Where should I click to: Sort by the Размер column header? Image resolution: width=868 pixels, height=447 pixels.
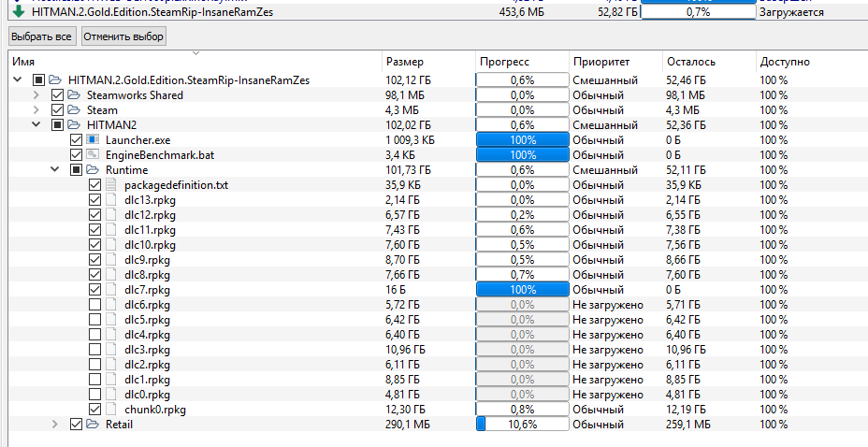point(428,62)
